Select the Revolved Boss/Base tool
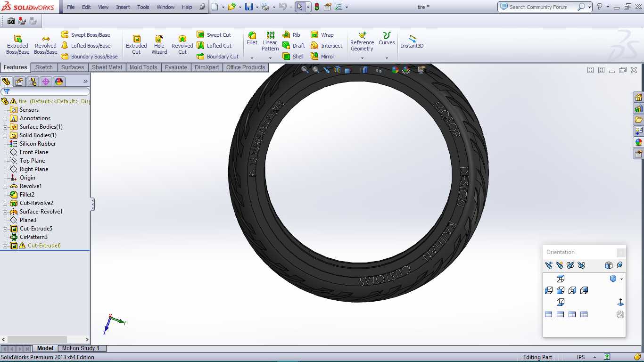 (x=45, y=44)
